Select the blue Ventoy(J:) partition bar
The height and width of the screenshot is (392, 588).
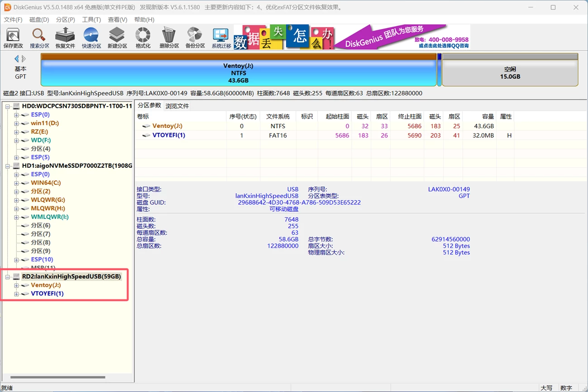pyautogui.click(x=238, y=73)
